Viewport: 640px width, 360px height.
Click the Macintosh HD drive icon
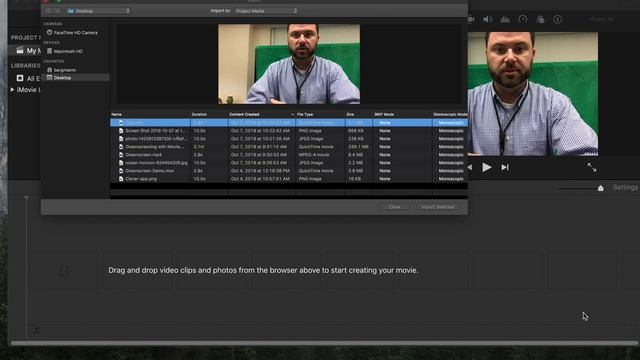pos(49,51)
